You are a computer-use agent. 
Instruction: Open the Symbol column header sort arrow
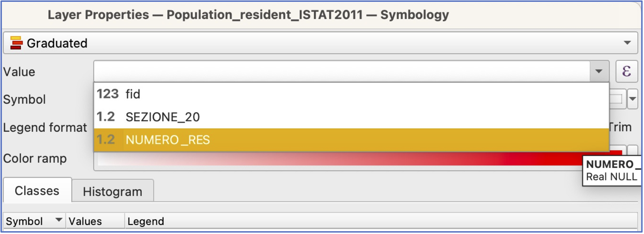(59, 220)
